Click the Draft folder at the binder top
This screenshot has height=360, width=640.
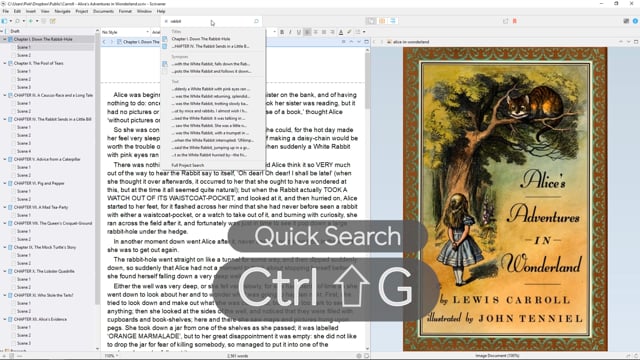pos(15,31)
